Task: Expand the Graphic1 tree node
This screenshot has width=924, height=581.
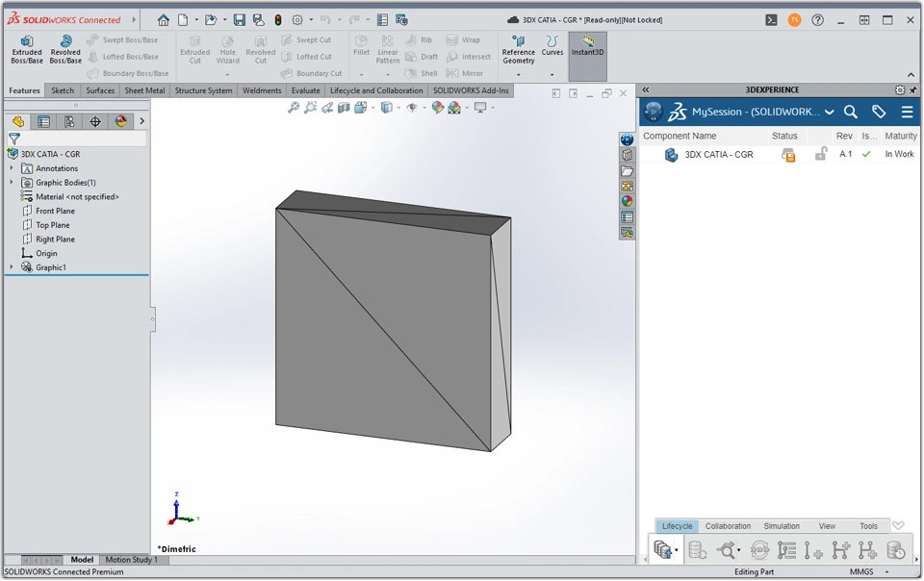Action: click(12, 267)
